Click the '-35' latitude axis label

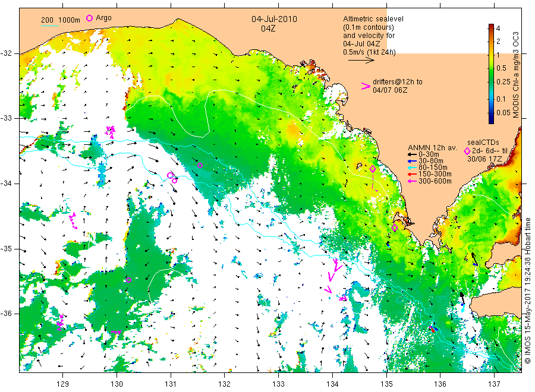coord(7,249)
